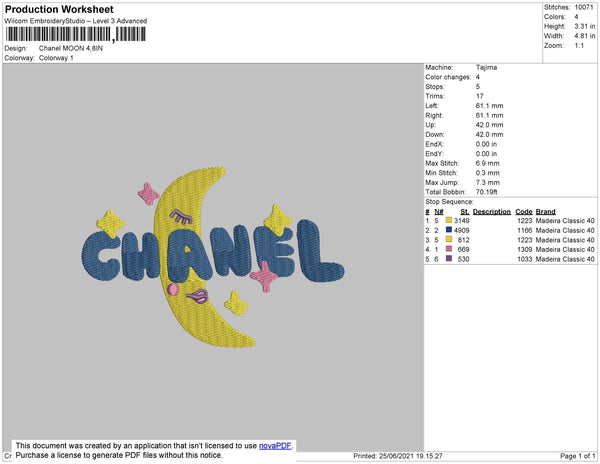Image resolution: width=600 pixels, height=464 pixels.
Task: Click the width value '4.81 in'
Action: click(x=585, y=36)
